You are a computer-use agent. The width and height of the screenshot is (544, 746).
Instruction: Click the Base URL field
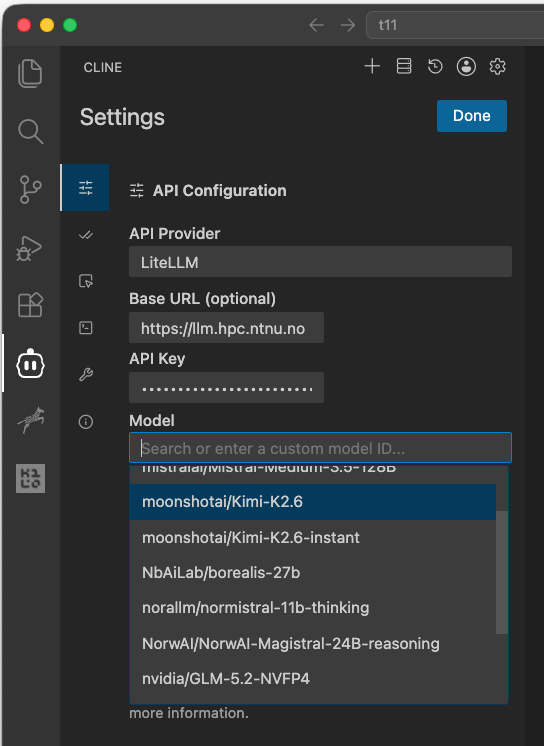pos(227,328)
